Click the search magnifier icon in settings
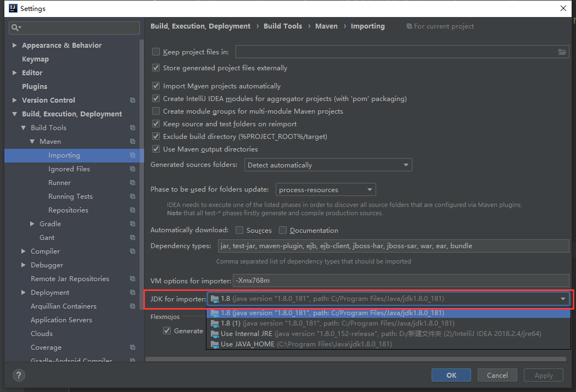This screenshot has height=392, width=576. (x=16, y=27)
